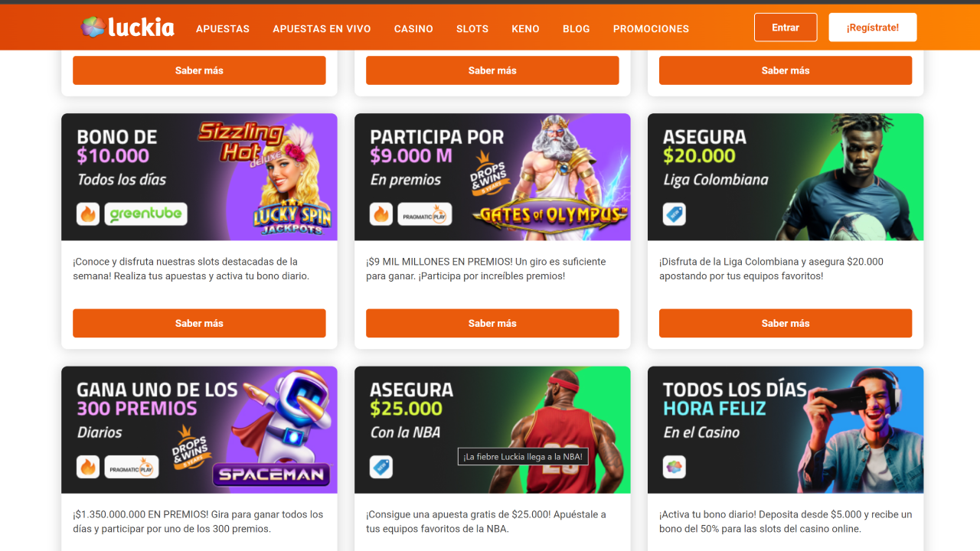Click the ¡Regístrate! sign-up button

[873, 28]
